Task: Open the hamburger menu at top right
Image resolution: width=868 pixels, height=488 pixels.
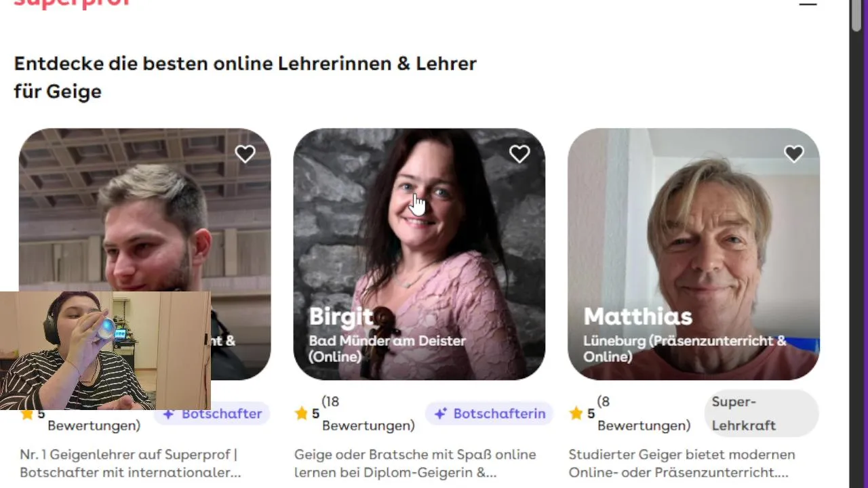Action: (808, 3)
